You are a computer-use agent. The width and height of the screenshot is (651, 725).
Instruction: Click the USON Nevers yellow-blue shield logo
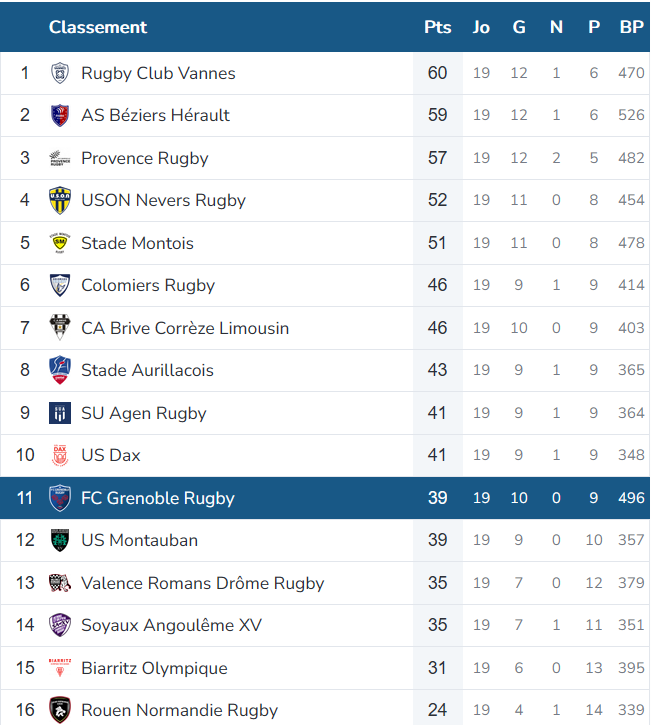pos(60,200)
